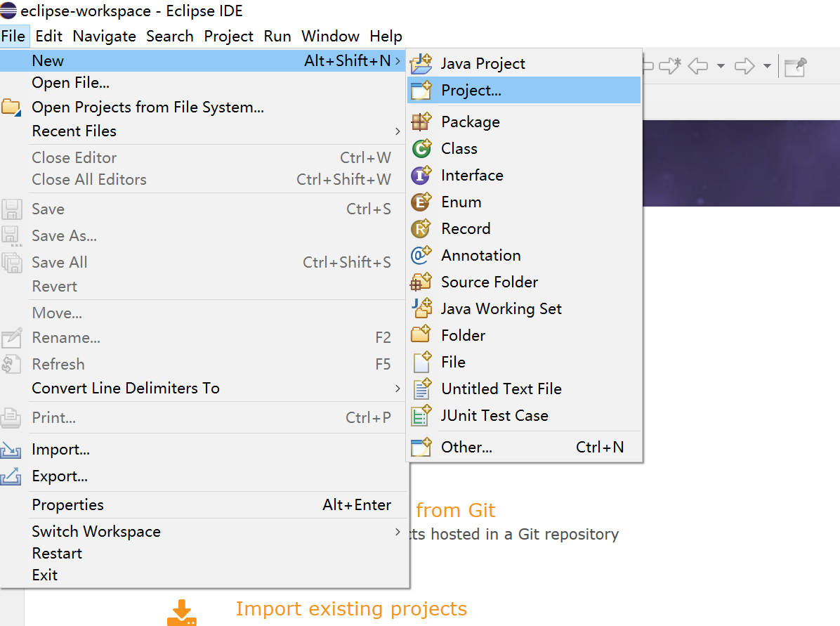Click the New submenu arrow
Screen dimensions: 840x626
(x=398, y=61)
